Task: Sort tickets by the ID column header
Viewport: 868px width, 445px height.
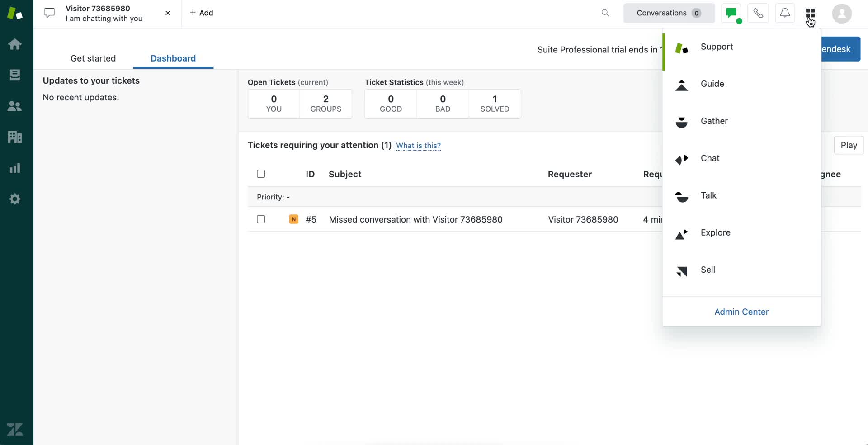Action: click(x=310, y=174)
